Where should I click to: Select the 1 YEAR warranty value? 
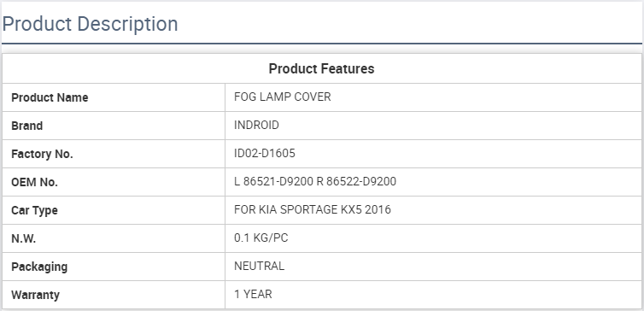[253, 294]
